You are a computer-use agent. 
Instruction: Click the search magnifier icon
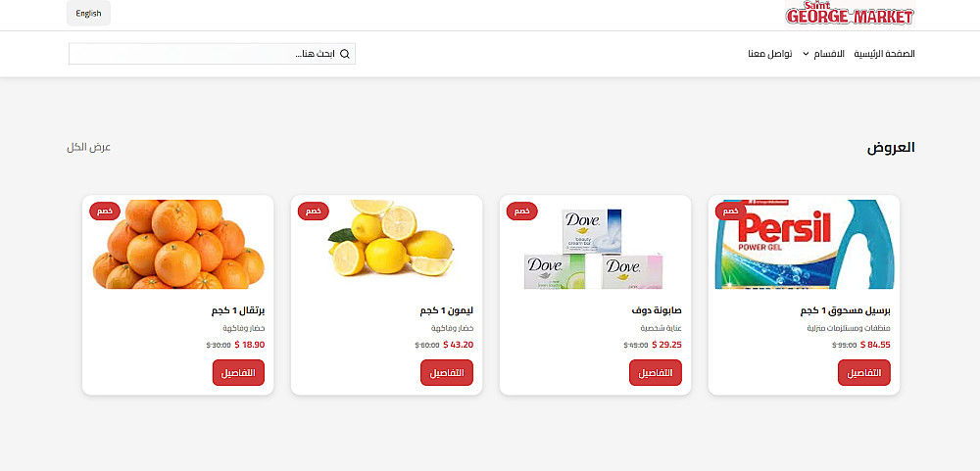344,54
